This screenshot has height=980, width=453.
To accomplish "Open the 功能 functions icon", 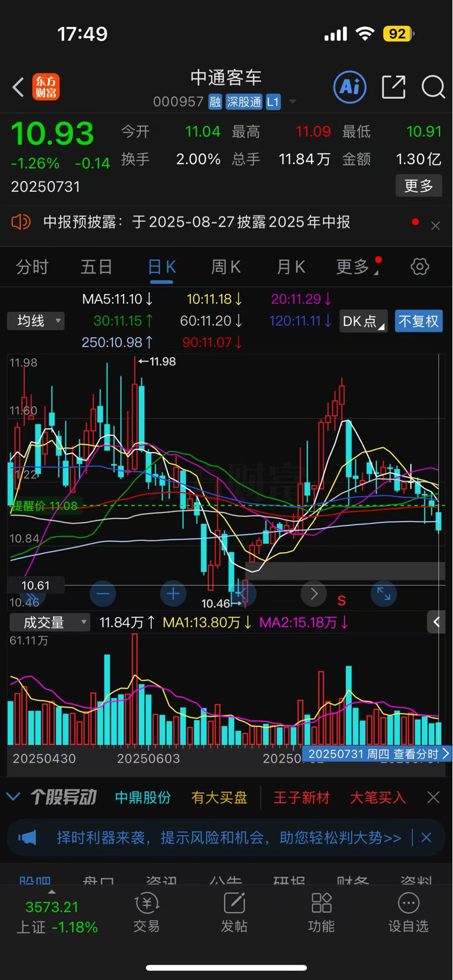I will 322,913.
